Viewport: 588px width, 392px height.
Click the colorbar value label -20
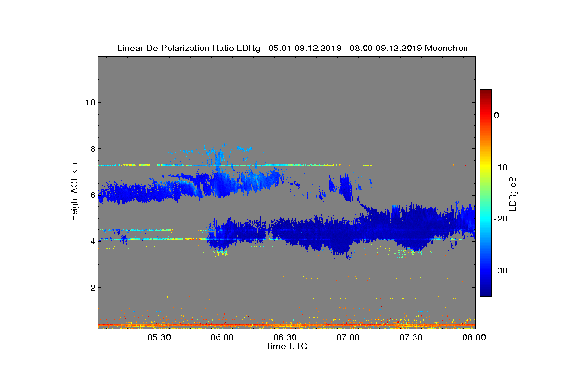coord(500,219)
